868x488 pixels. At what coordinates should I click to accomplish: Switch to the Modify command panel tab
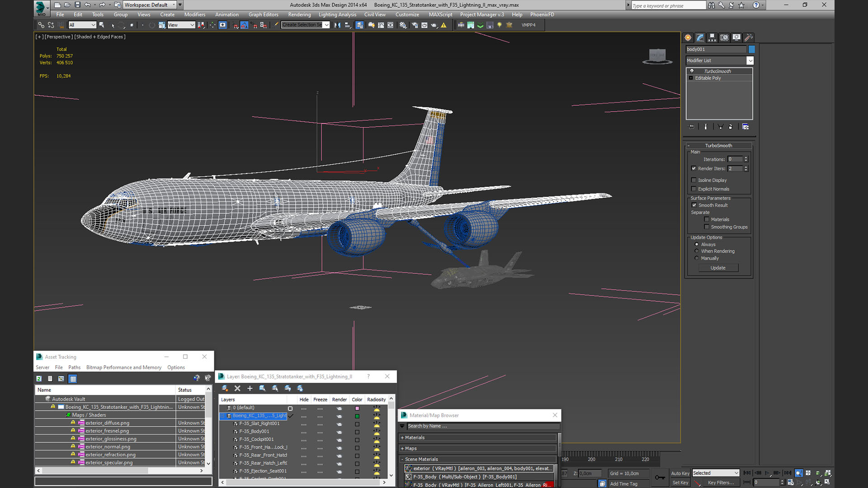tap(700, 38)
